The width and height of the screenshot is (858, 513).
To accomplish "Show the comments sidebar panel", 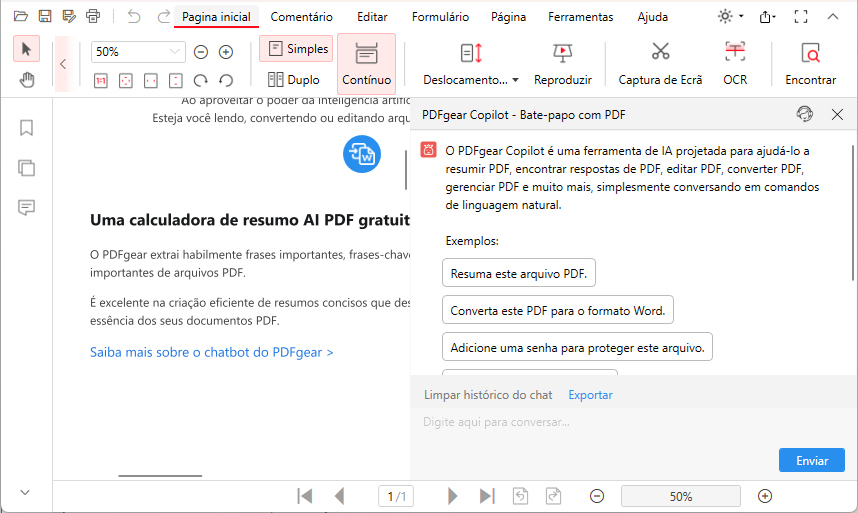I will (x=26, y=207).
